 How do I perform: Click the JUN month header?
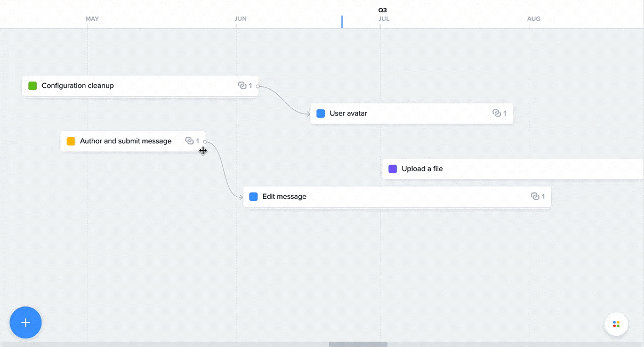(x=240, y=19)
